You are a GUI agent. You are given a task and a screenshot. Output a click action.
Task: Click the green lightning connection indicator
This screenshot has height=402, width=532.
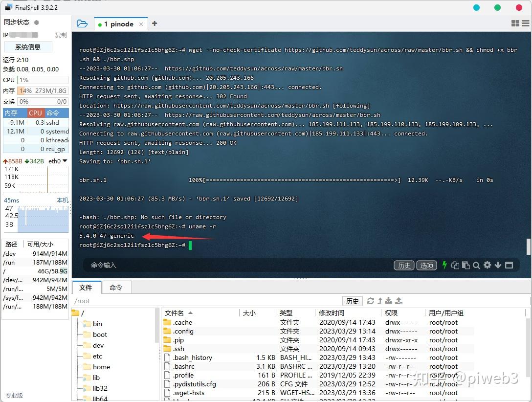pyautogui.click(x=444, y=265)
